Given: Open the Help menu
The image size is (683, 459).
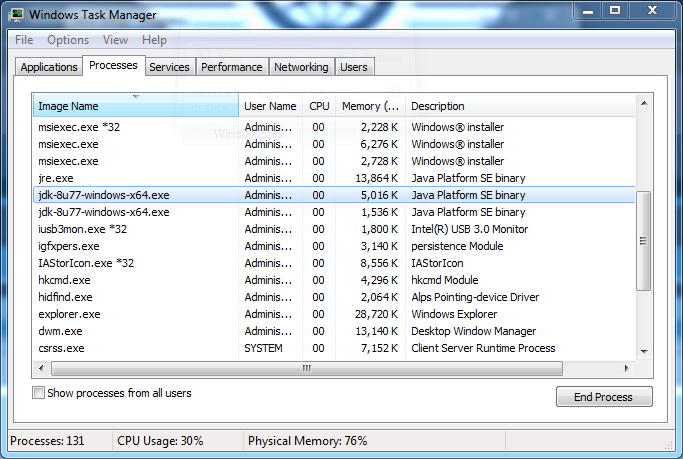Looking at the screenshot, I should click(x=154, y=40).
